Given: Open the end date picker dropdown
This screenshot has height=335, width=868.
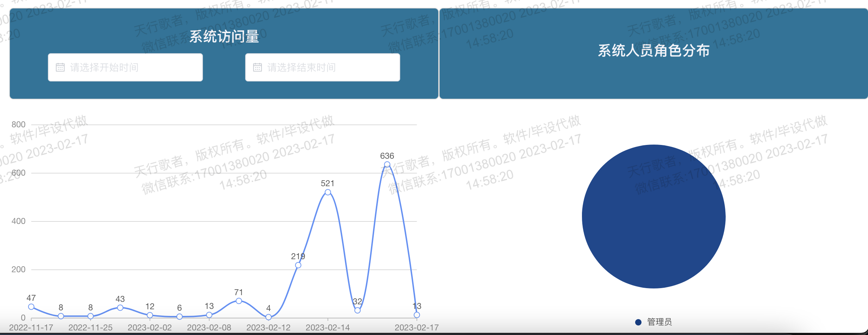Looking at the screenshot, I should coord(322,67).
